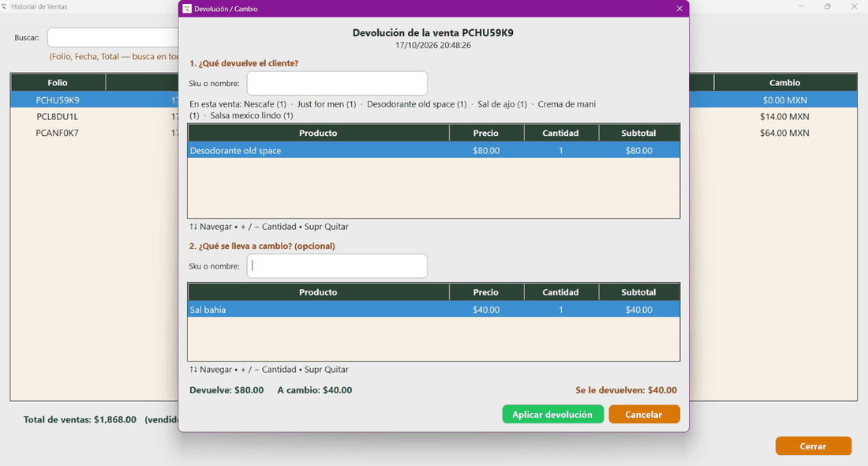Click Subtotal header in returned items table

639,133
